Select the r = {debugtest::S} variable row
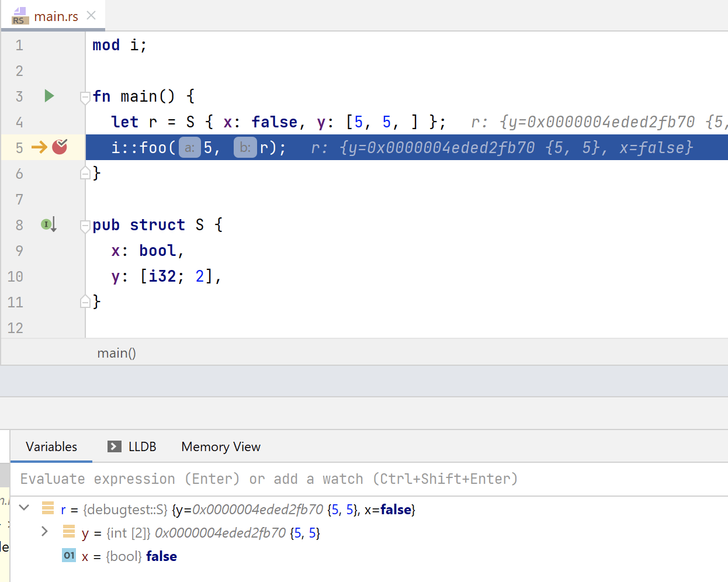This screenshot has width=728, height=582. (x=369, y=510)
